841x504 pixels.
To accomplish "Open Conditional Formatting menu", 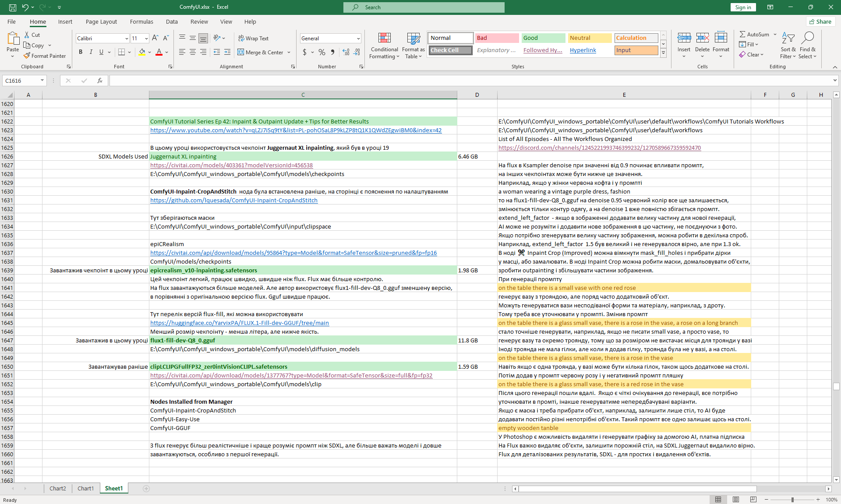I will point(384,46).
